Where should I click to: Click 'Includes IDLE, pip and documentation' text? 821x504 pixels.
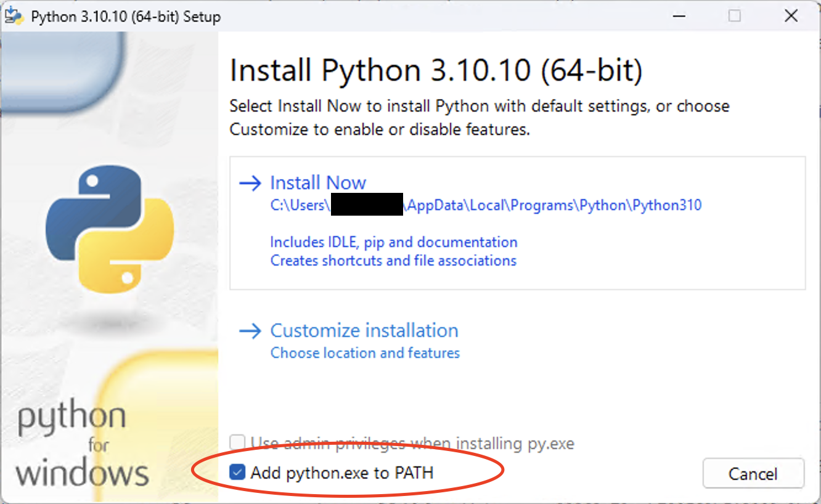[394, 242]
